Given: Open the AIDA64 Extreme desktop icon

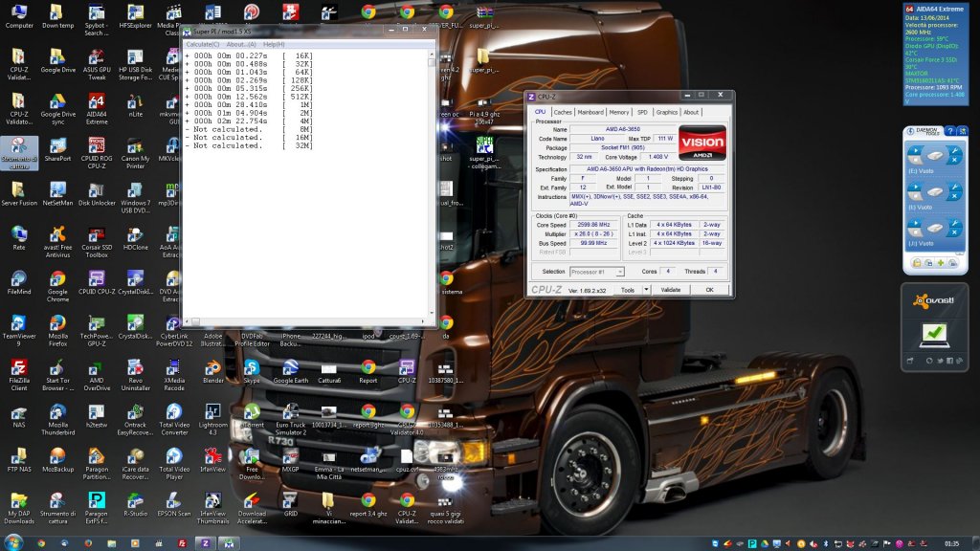Looking at the screenshot, I should point(97,109).
